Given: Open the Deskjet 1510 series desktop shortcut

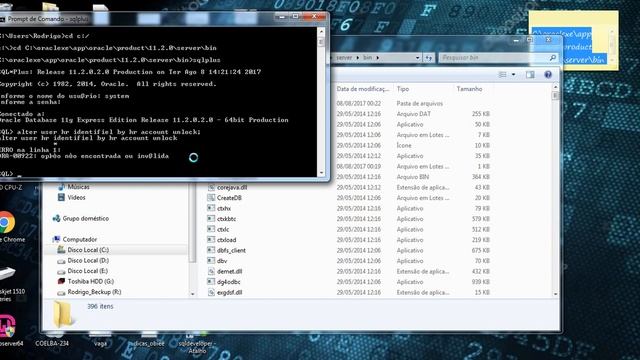Looking at the screenshot, I should point(7,274).
